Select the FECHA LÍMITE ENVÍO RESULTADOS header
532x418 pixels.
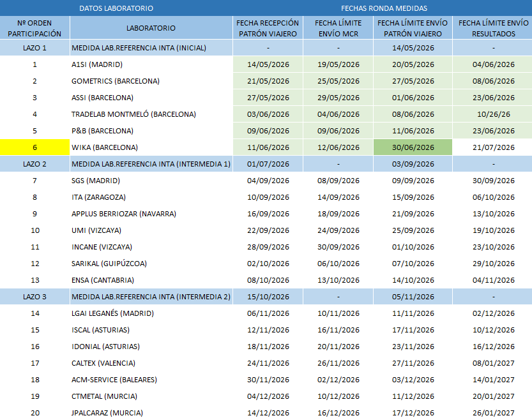coord(493,28)
